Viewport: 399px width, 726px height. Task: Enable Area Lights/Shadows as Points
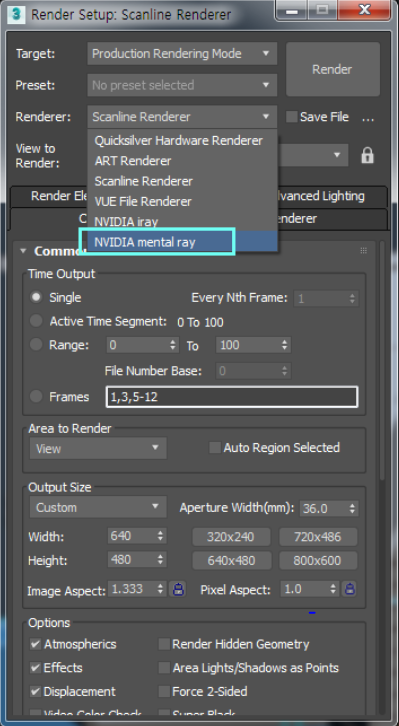click(x=164, y=668)
